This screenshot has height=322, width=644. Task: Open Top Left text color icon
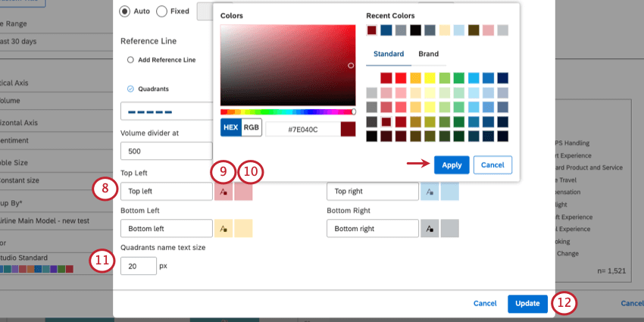(224, 192)
